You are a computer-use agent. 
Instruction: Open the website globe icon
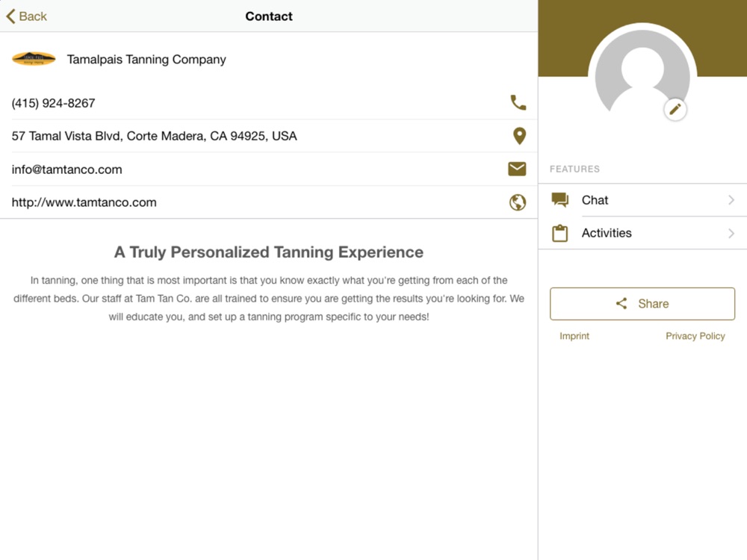click(x=518, y=202)
